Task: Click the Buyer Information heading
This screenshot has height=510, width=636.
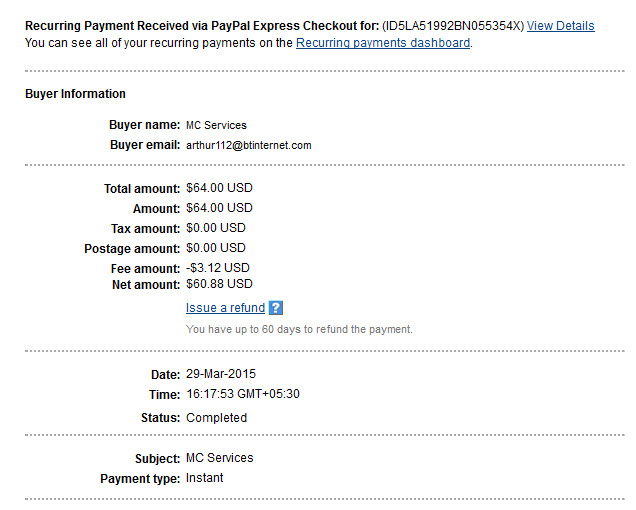Action: pyautogui.click(x=75, y=94)
